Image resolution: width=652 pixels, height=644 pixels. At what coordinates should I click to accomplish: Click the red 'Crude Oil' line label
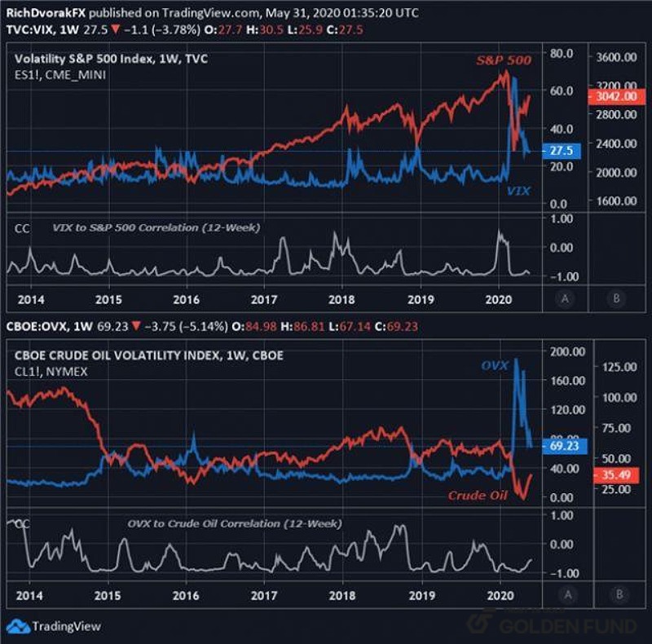[477, 496]
